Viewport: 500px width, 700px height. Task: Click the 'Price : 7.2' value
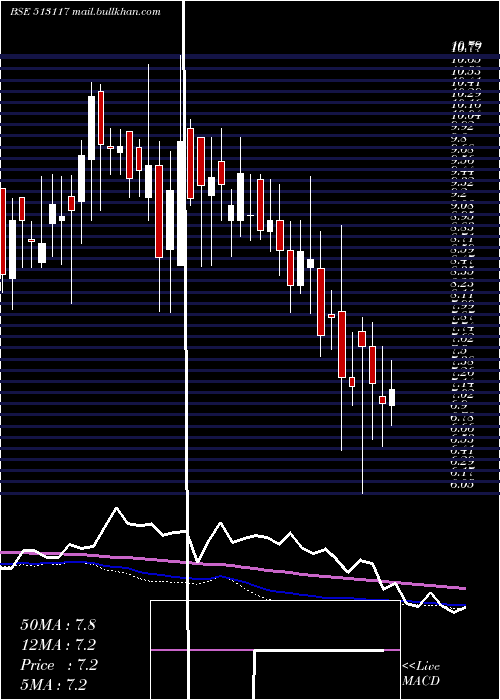(59, 665)
